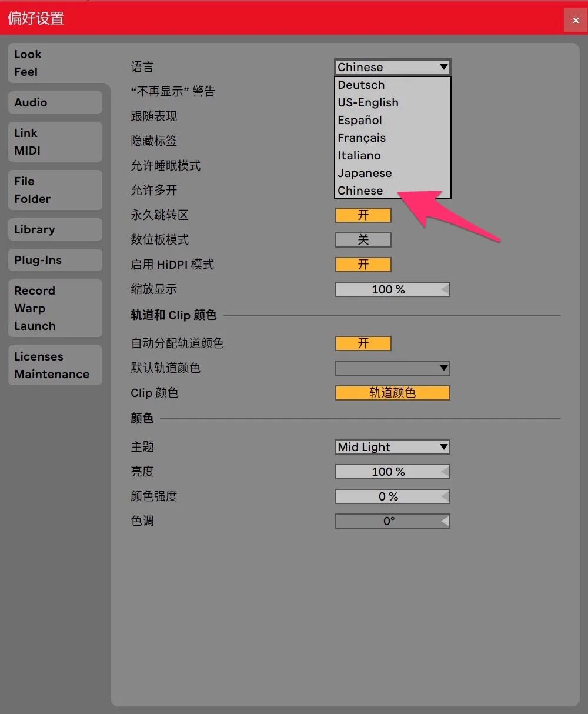Click the 轨道和 Clip 颜色 section heading

pyautogui.click(x=173, y=315)
